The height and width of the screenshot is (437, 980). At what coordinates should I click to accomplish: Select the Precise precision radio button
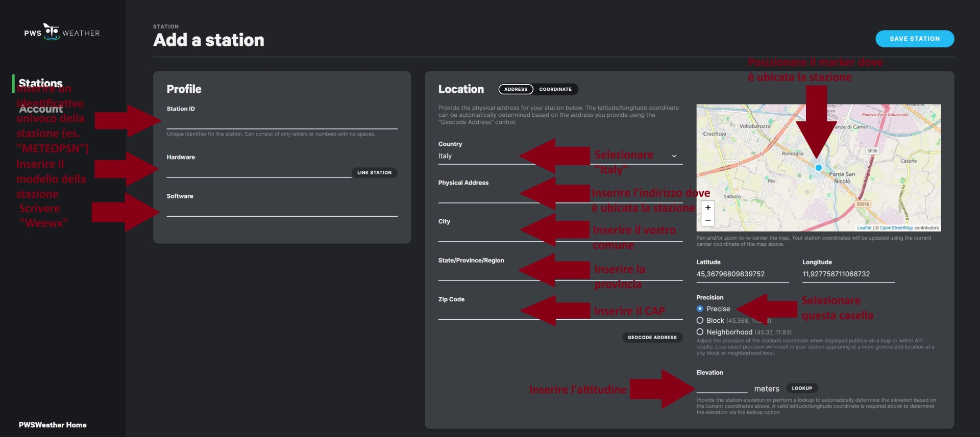pyautogui.click(x=700, y=309)
